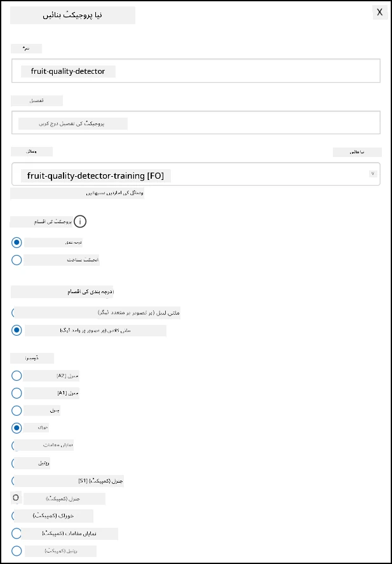Close the new project dialog with X
The width and height of the screenshot is (392, 564).
(x=380, y=12)
